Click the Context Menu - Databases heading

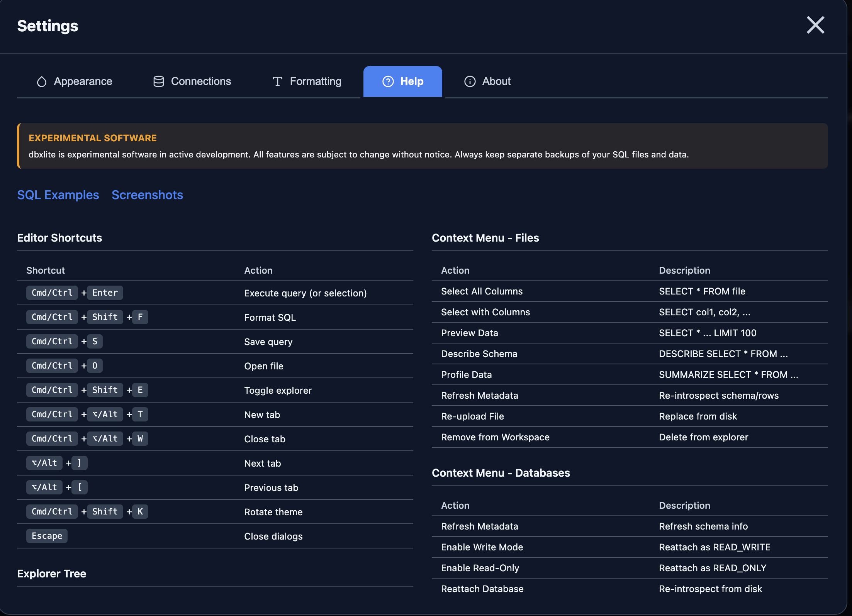[501, 473]
